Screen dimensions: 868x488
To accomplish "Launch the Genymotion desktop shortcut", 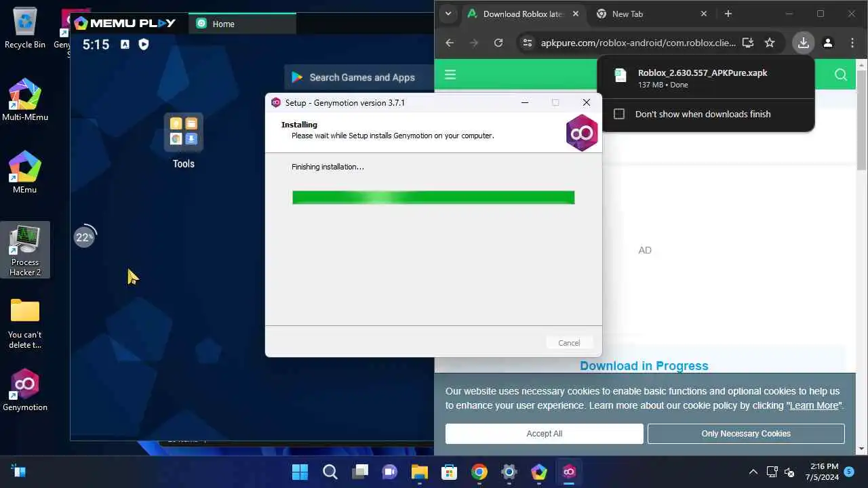I will pyautogui.click(x=25, y=390).
